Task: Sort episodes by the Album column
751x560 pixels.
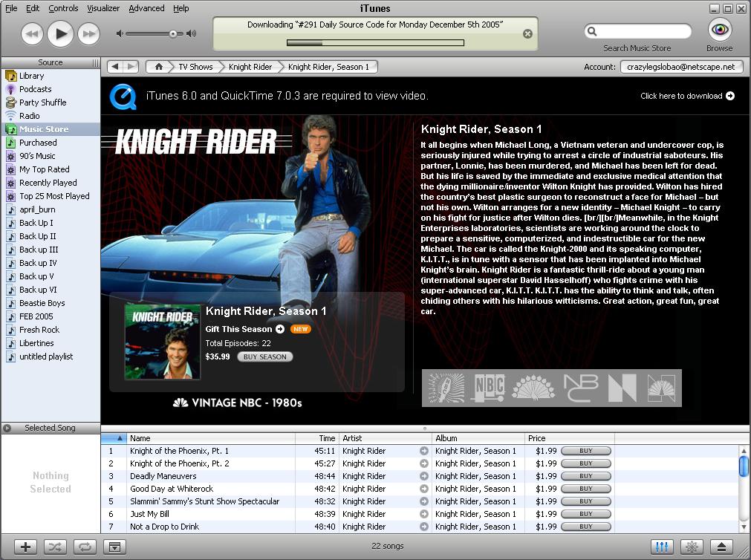Action: click(x=478, y=438)
